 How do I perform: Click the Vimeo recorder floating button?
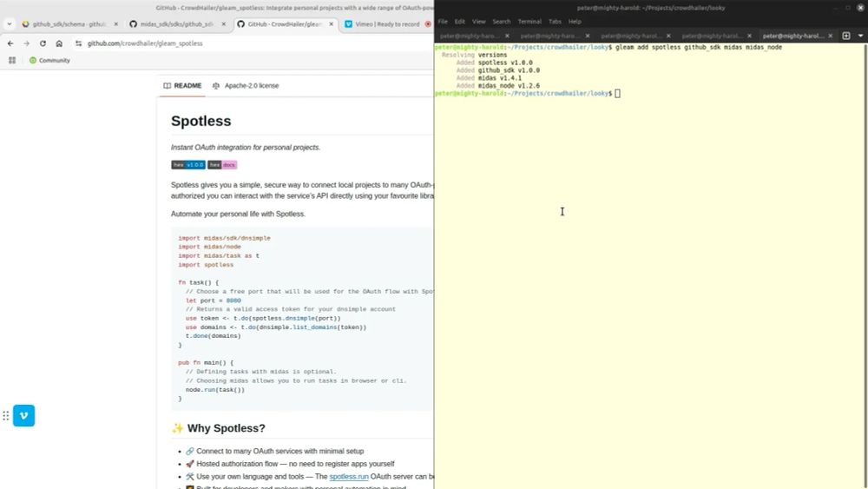point(23,415)
